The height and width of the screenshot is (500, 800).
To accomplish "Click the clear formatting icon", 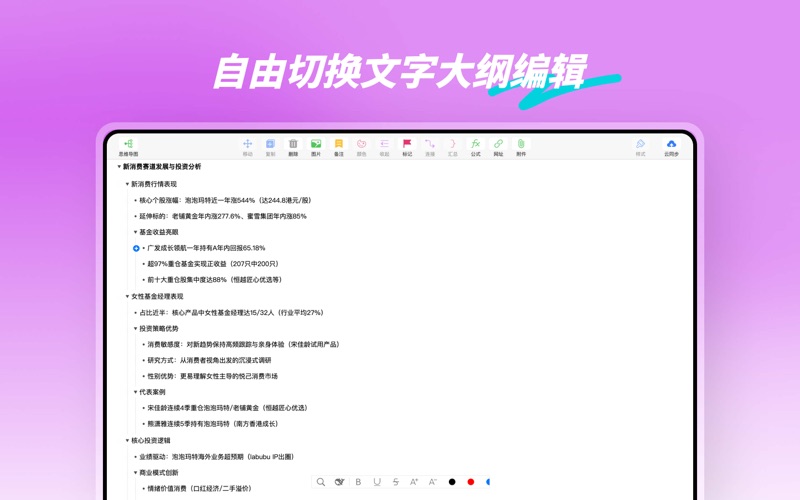I will [x=339, y=482].
